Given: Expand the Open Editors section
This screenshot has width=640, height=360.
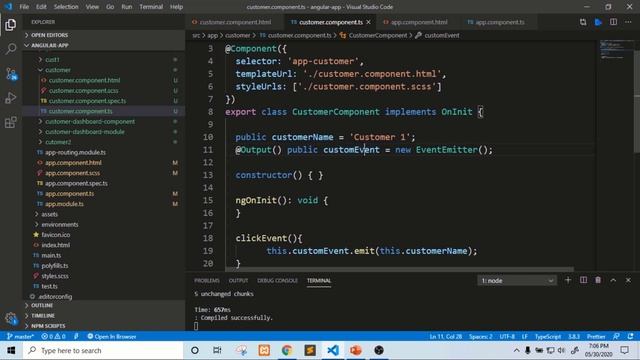Looking at the screenshot, I should pyautogui.click(x=103, y=35).
